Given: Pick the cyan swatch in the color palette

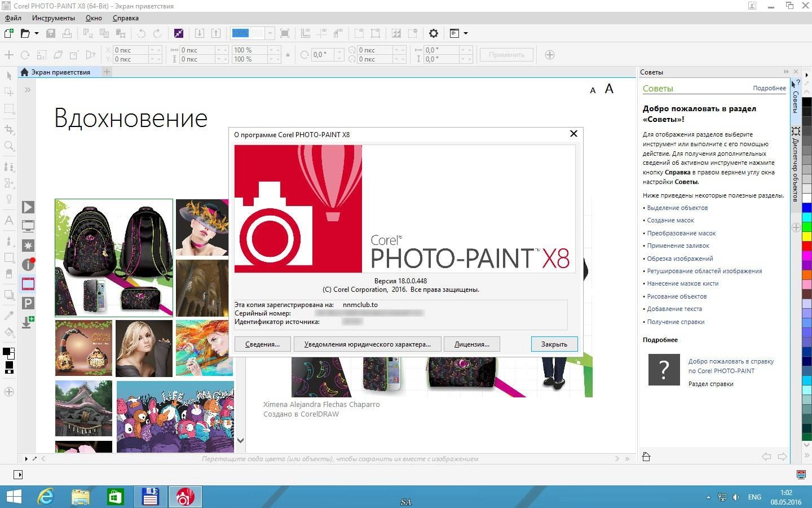Looking at the screenshot, I should (807, 217).
